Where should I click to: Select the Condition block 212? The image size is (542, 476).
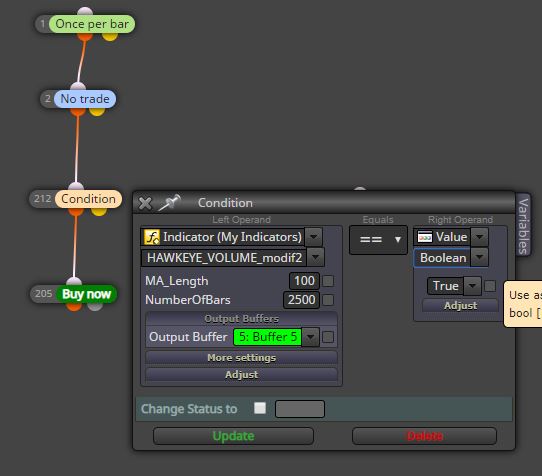[88, 199]
